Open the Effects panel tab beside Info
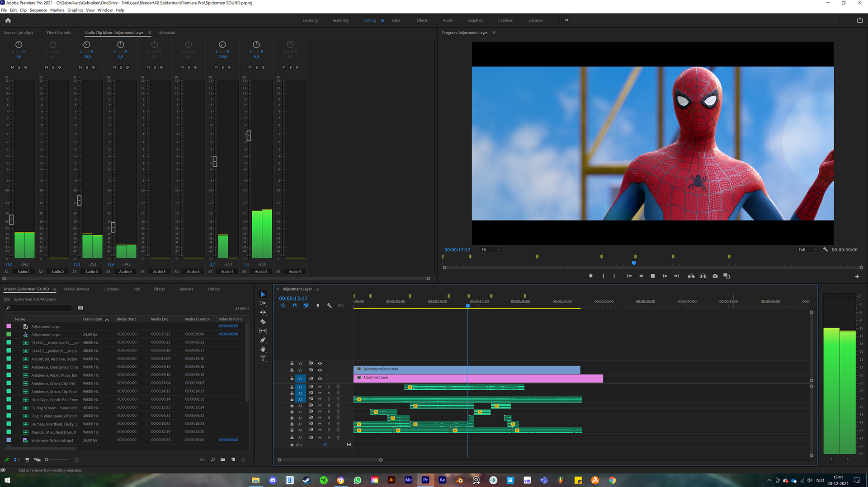This screenshot has width=868, height=487. [x=159, y=289]
